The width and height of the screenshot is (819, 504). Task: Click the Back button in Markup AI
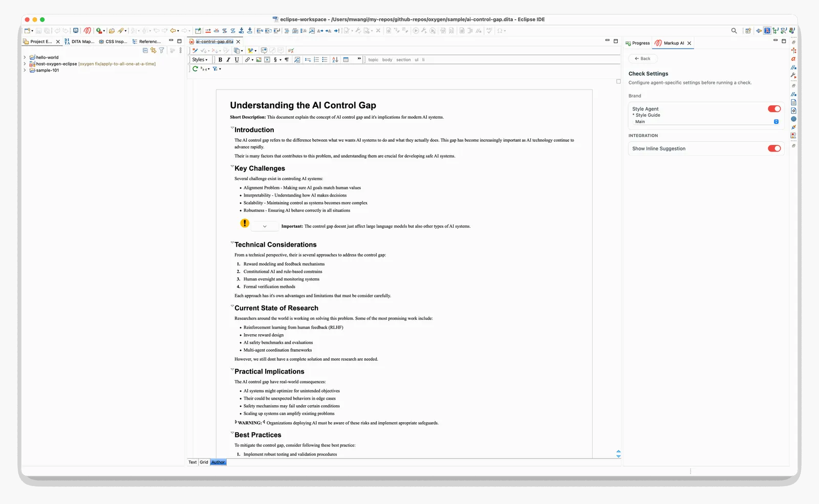click(x=642, y=58)
